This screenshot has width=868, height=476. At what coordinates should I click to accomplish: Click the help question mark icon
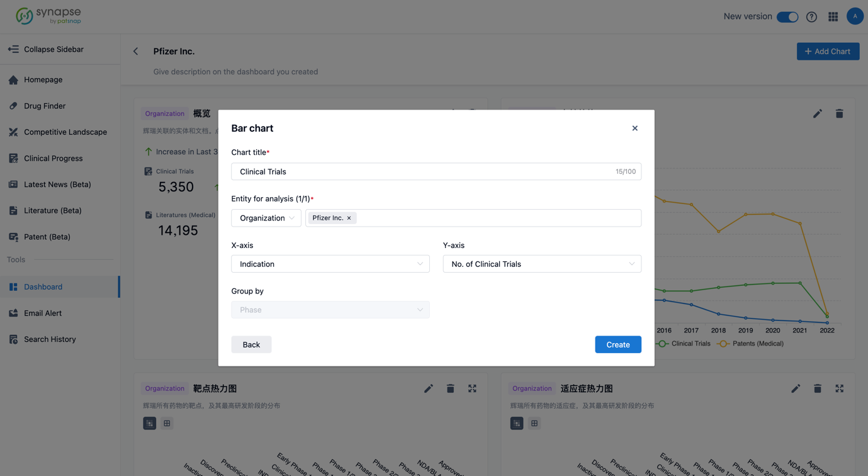coord(811,17)
